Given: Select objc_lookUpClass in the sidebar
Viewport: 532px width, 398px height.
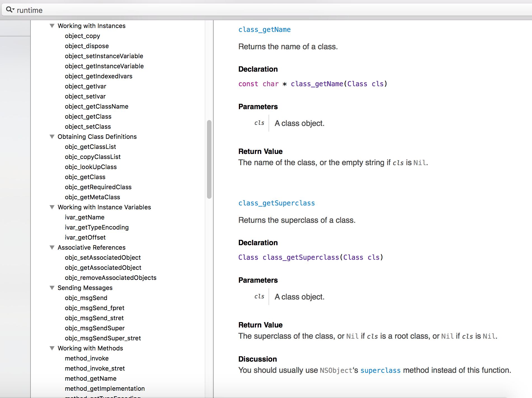Looking at the screenshot, I should pos(91,167).
